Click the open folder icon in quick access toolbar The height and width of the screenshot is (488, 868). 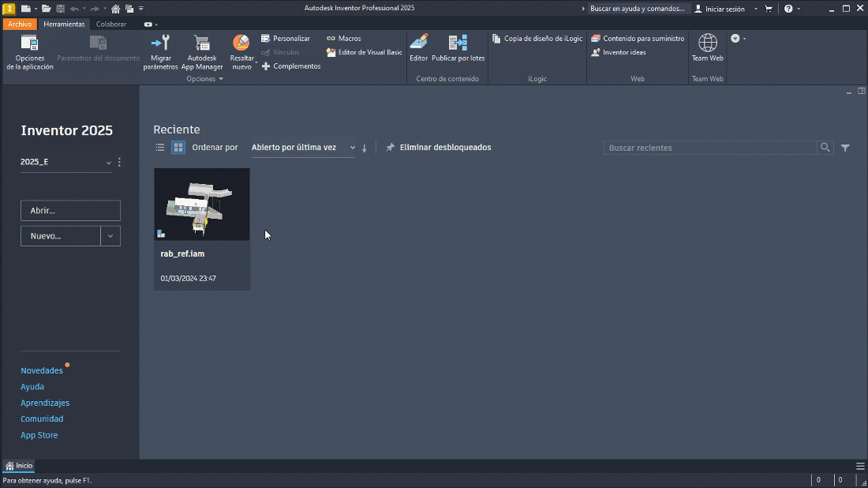pos(47,9)
